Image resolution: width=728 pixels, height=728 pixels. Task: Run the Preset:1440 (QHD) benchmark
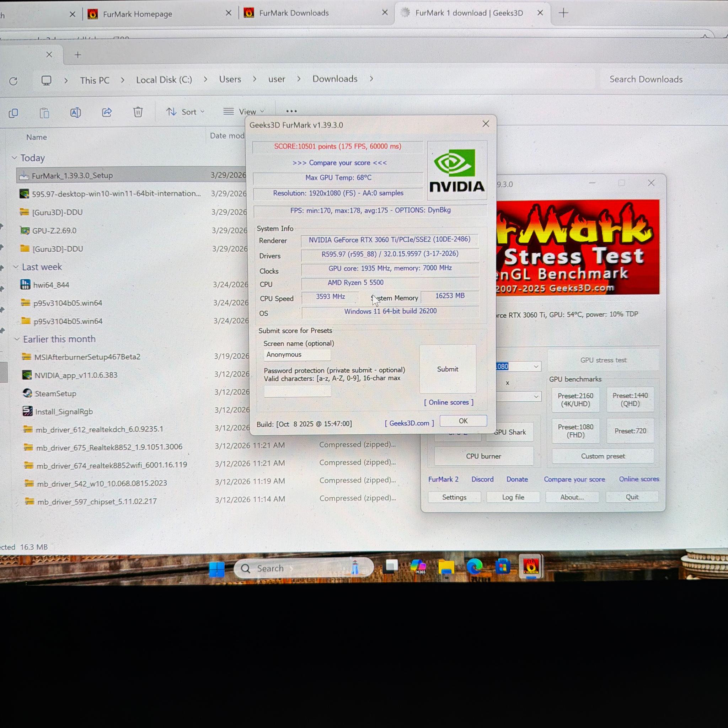click(x=630, y=400)
